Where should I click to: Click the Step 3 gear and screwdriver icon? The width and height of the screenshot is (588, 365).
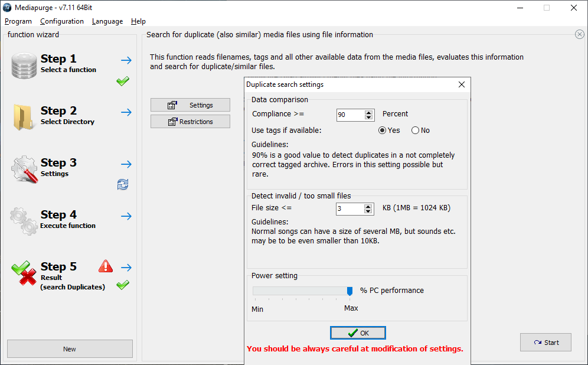(x=24, y=170)
